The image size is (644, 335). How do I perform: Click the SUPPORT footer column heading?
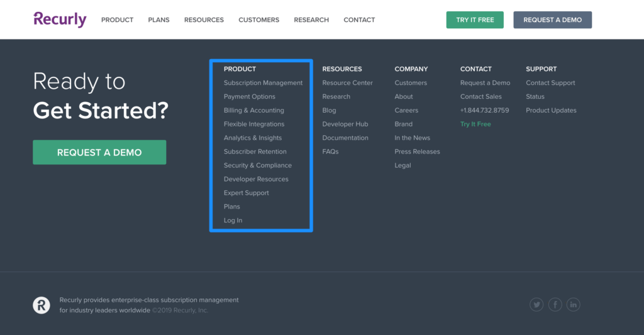tap(541, 69)
